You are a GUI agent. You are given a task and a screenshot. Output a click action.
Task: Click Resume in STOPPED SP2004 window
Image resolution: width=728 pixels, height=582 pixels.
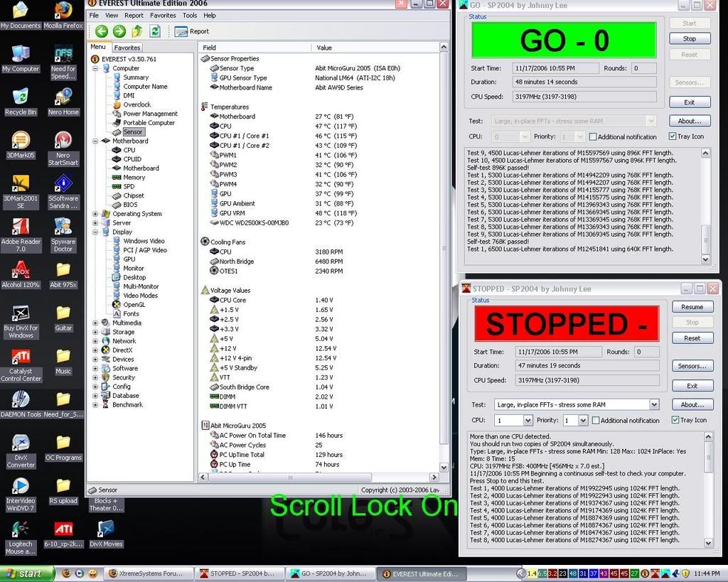pos(692,307)
